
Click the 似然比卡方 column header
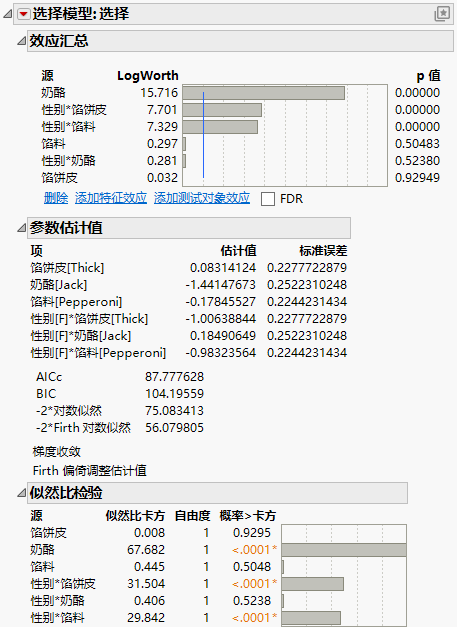click(135, 516)
